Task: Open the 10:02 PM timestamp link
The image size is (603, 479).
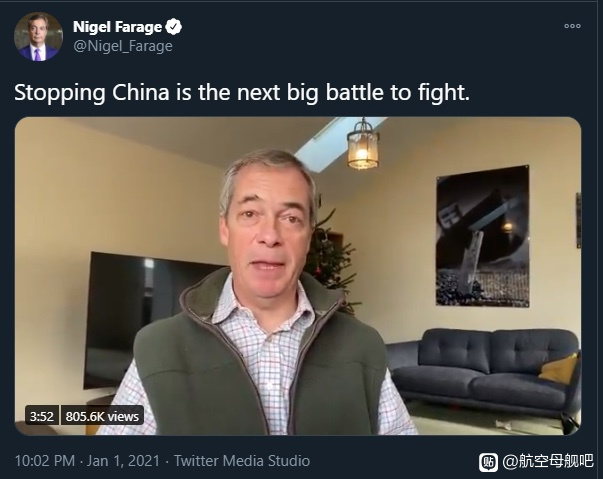Action: tap(45, 461)
